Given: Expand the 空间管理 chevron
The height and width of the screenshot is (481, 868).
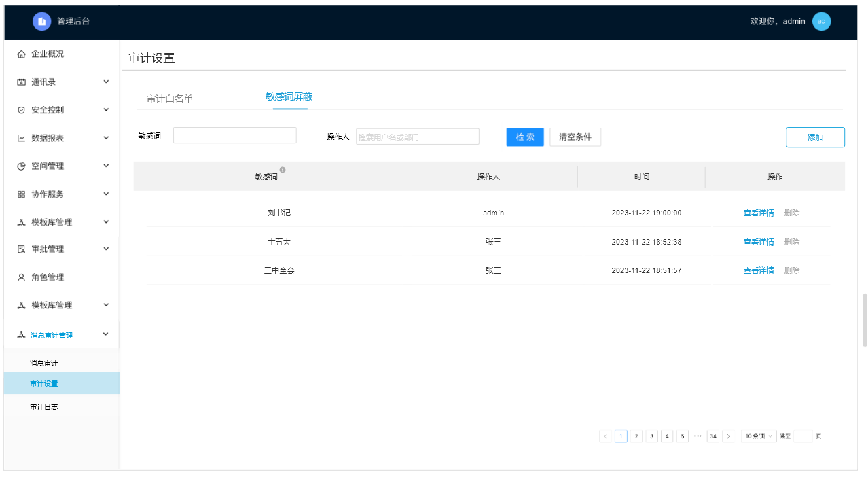Looking at the screenshot, I should coord(106,166).
